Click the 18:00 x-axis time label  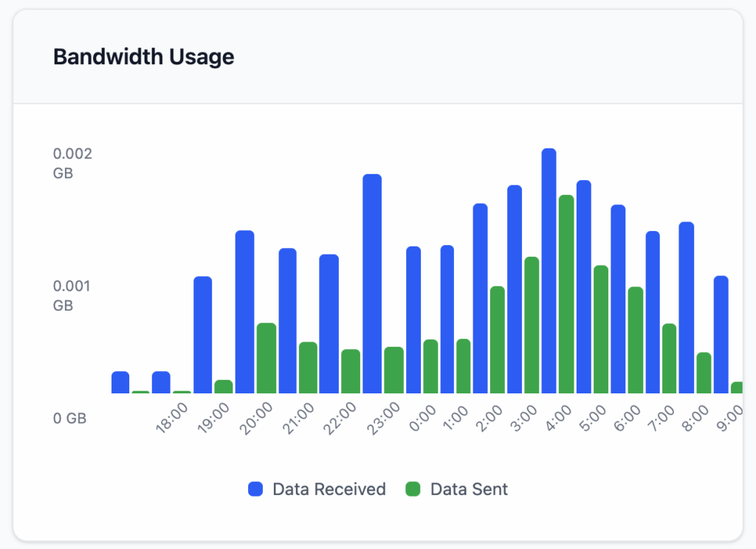(x=172, y=419)
